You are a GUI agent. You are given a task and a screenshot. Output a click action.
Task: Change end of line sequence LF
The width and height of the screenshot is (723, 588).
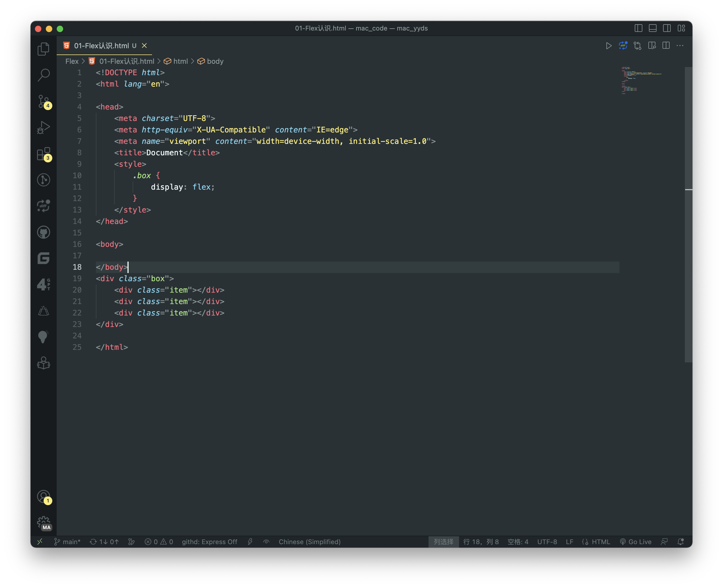tap(570, 542)
